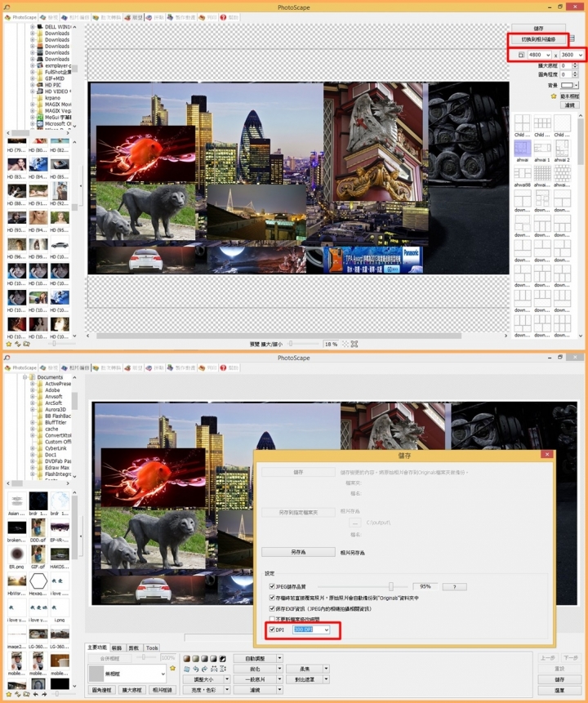Screen dimensions: 588x703
Task: Open the background color dropdown arrow
Action: coord(577,85)
